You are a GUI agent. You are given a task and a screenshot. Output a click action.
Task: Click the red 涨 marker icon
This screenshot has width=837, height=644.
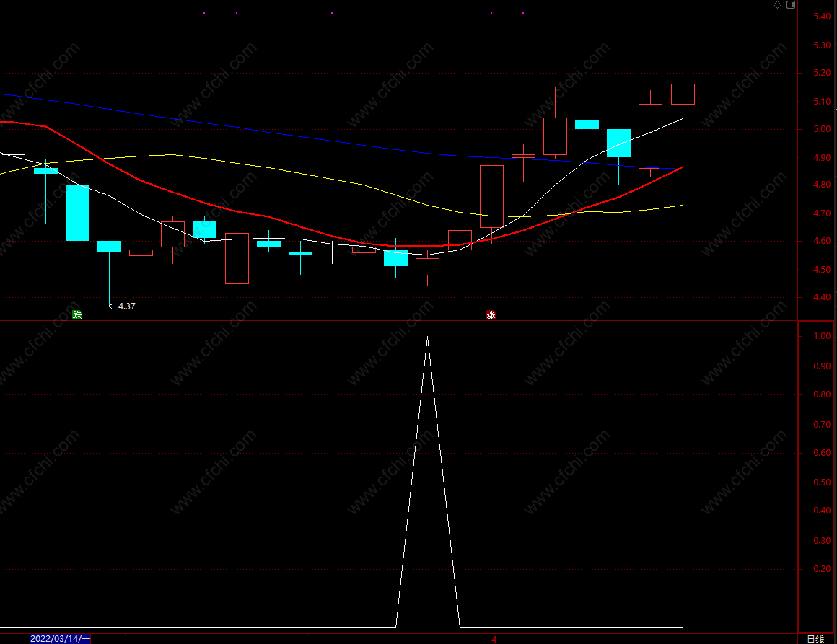point(491,315)
